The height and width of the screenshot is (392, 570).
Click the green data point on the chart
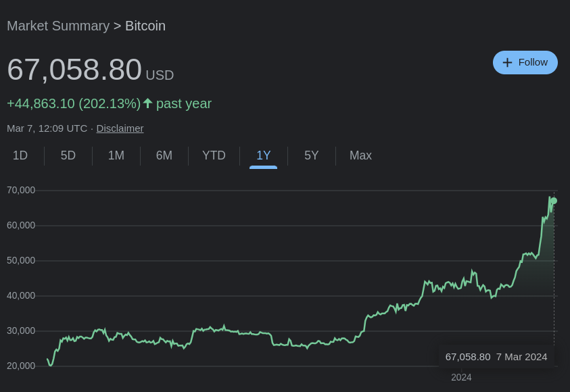click(554, 201)
